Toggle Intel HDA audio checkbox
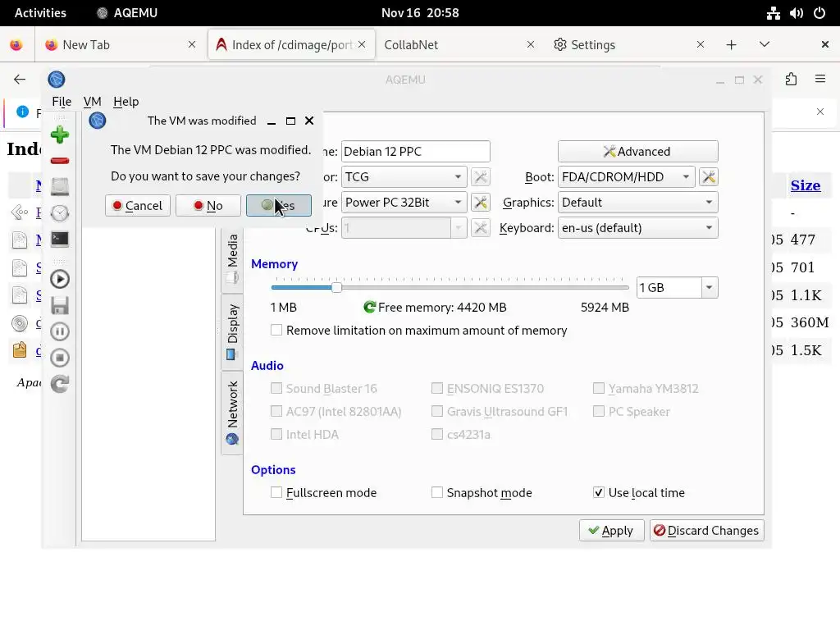 (x=276, y=435)
